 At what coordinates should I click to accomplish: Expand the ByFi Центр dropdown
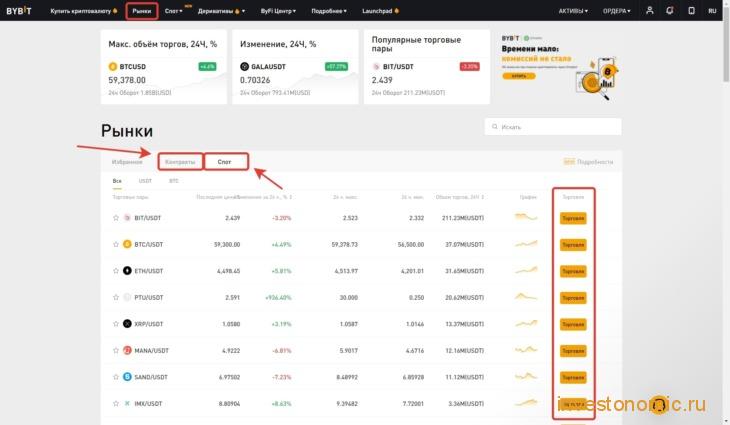[278, 11]
